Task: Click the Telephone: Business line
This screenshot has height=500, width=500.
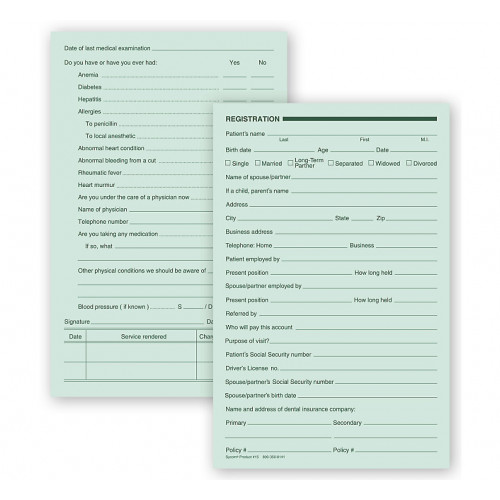Action: (x=407, y=246)
